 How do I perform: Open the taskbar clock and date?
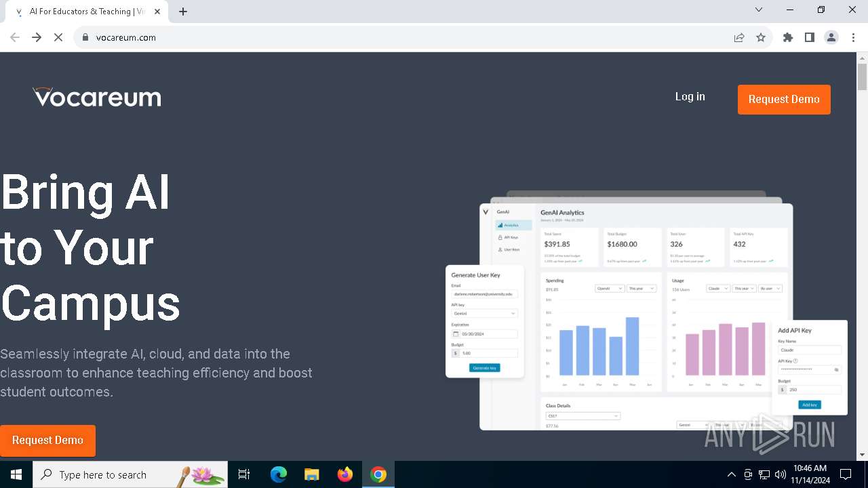click(810, 474)
